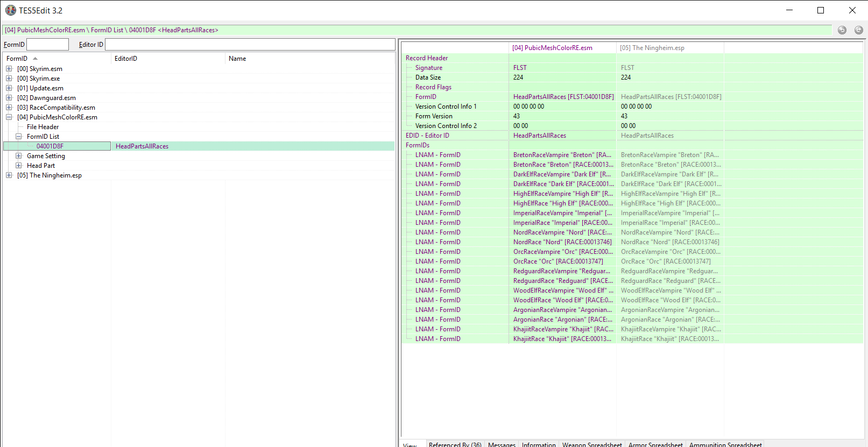Expand the Game Setting node
This screenshot has height=447, width=868.
coord(19,156)
